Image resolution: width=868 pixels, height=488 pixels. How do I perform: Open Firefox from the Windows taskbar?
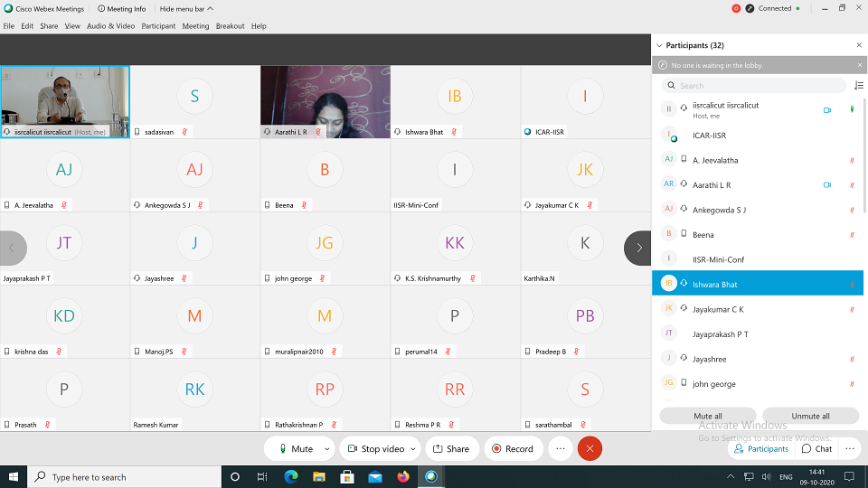(403, 476)
